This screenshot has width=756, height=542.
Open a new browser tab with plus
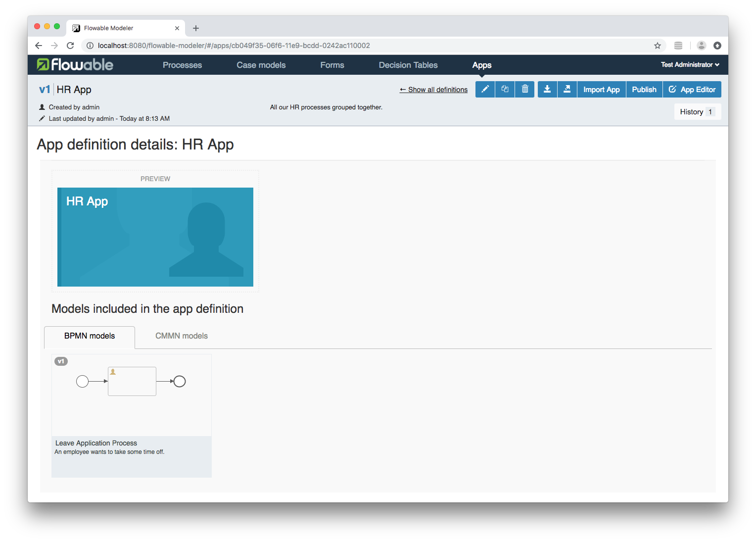tap(196, 28)
